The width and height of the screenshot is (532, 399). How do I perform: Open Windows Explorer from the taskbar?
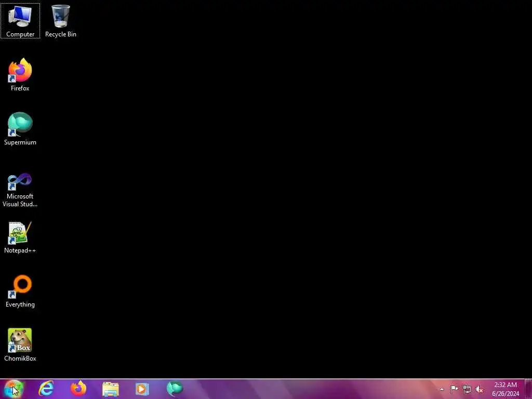pyautogui.click(x=111, y=389)
